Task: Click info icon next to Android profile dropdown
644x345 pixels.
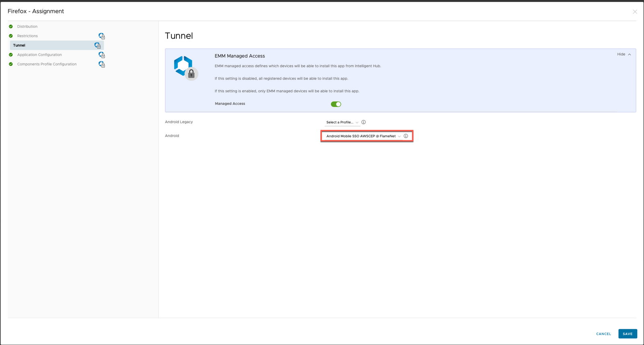Action: coord(406,136)
